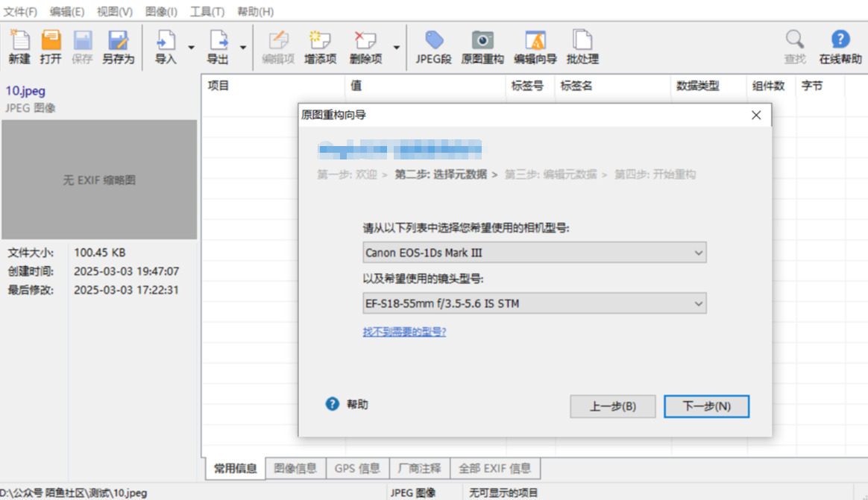The width and height of the screenshot is (868, 500).
Task: Click 无可显示的项目 in status bar
Action: click(x=503, y=493)
